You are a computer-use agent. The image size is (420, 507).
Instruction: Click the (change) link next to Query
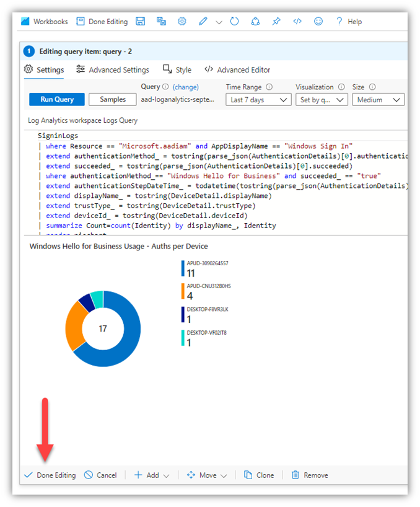(x=185, y=87)
